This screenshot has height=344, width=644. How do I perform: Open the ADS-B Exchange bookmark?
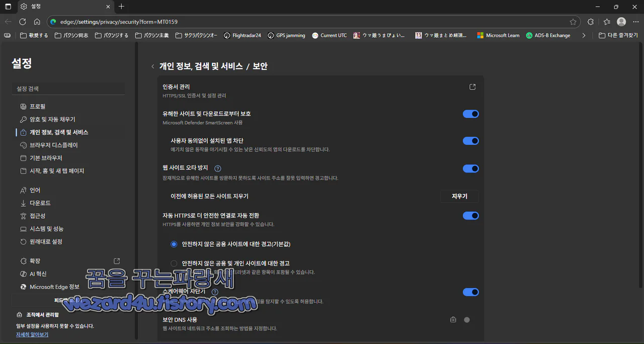pos(548,35)
